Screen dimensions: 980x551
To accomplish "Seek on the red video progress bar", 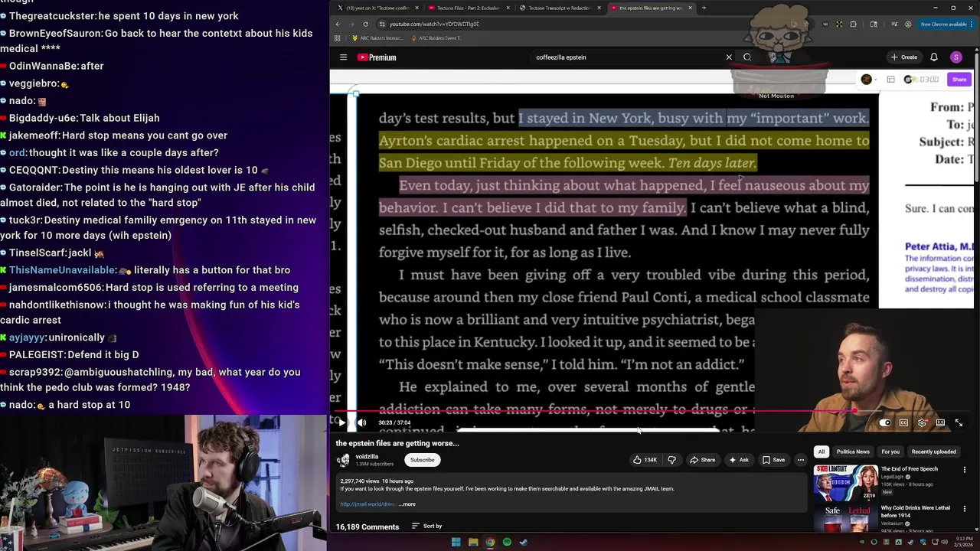I will pos(651,411).
